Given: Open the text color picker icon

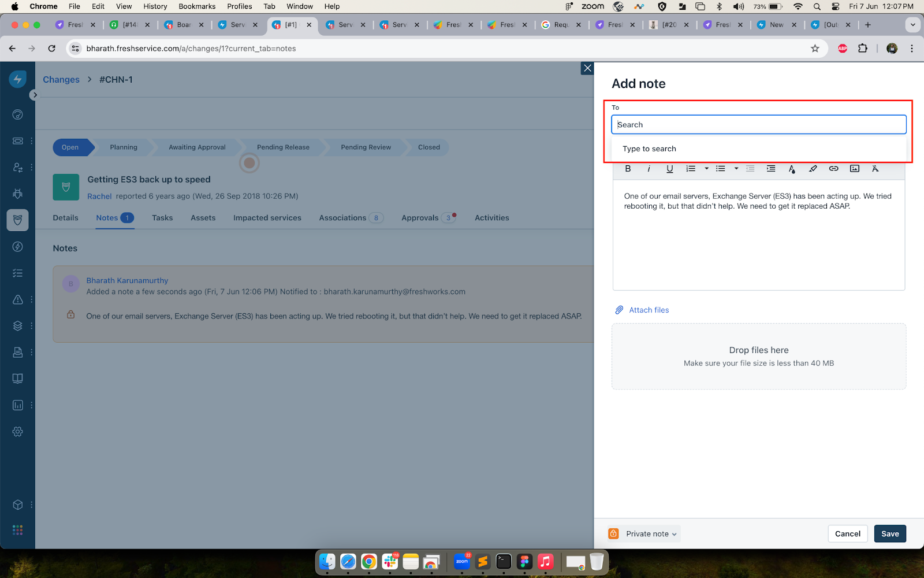Looking at the screenshot, I should [792, 169].
